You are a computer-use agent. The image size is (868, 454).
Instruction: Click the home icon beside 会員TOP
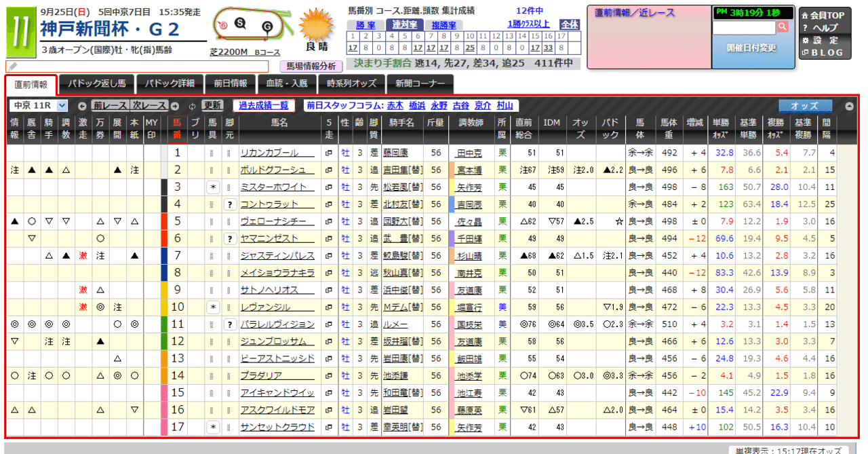click(x=805, y=15)
